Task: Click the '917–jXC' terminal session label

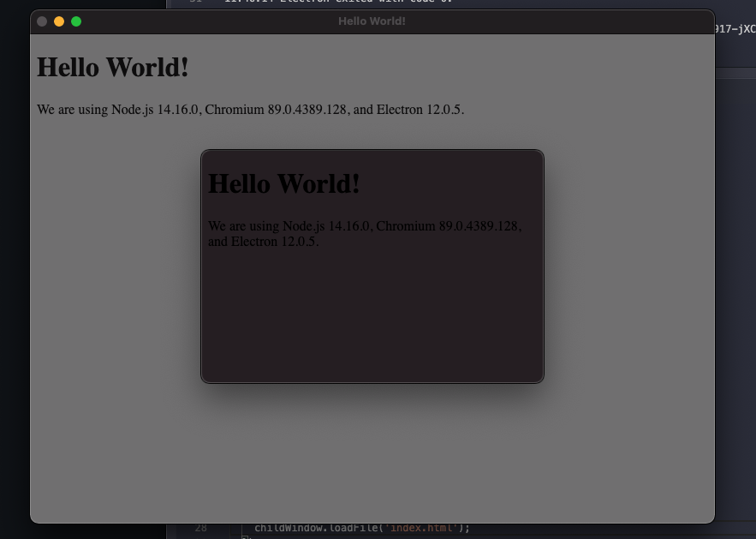Action: [735, 27]
